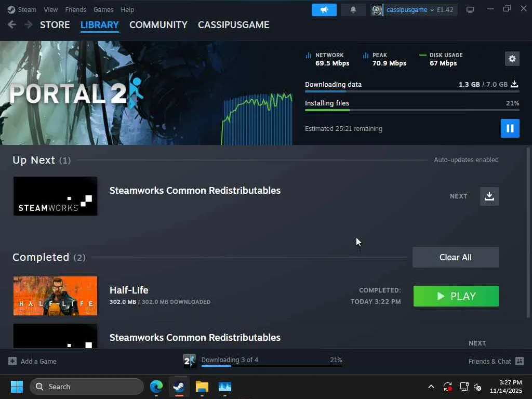Open the View menu

[50, 9]
